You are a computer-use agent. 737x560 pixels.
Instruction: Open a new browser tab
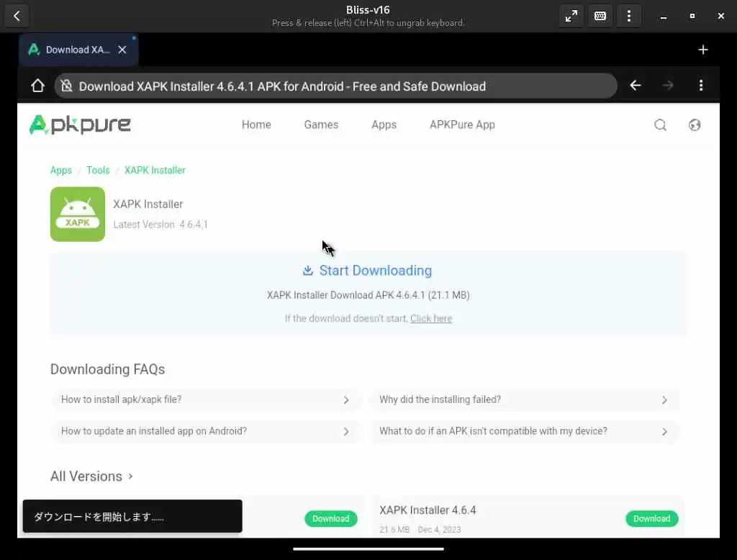[702, 50]
